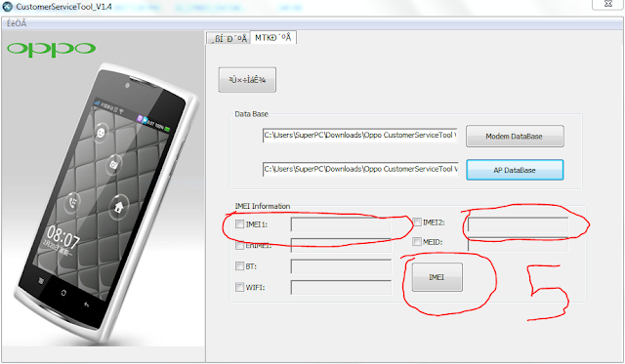Click the Modem DataBase button
This screenshot has height=364, width=625.
tap(515, 137)
